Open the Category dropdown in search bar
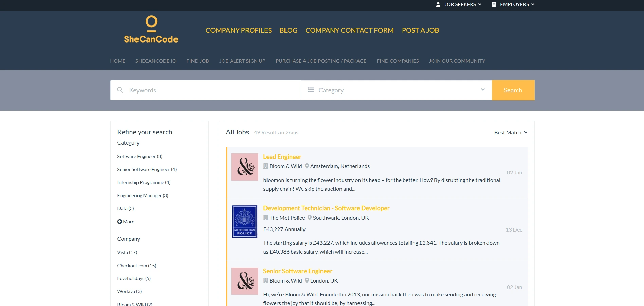Image resolution: width=644 pixels, height=306 pixels. (396, 90)
